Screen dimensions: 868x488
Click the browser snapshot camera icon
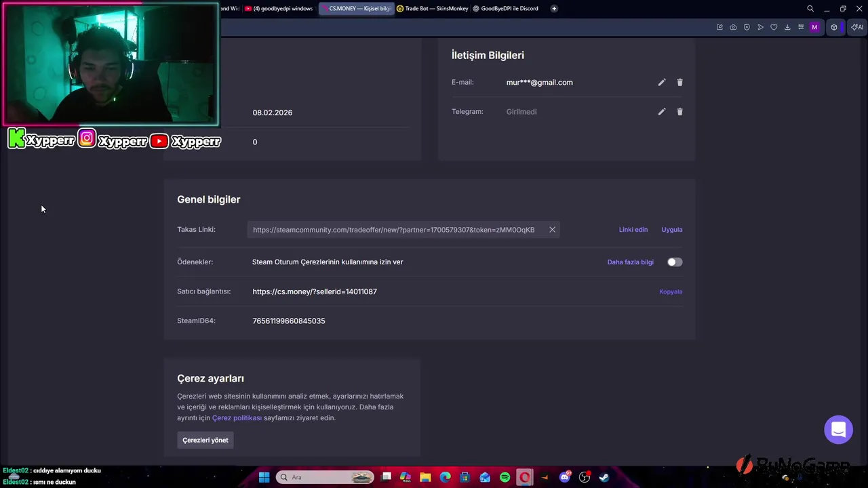pos(733,27)
